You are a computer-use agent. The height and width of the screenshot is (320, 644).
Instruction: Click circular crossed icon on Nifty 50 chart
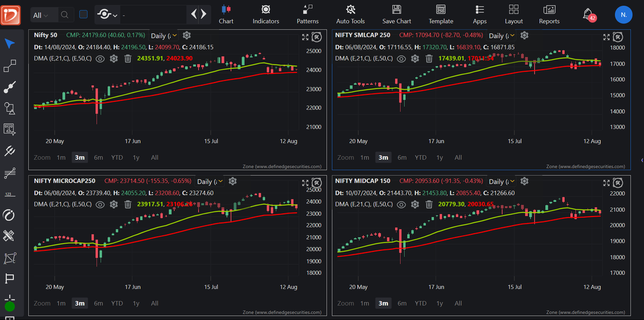point(317,37)
